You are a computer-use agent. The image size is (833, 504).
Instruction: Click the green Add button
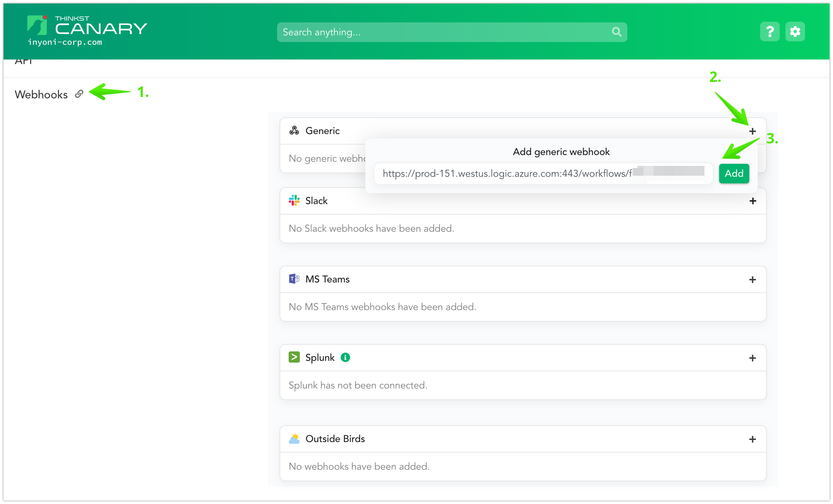coord(734,174)
